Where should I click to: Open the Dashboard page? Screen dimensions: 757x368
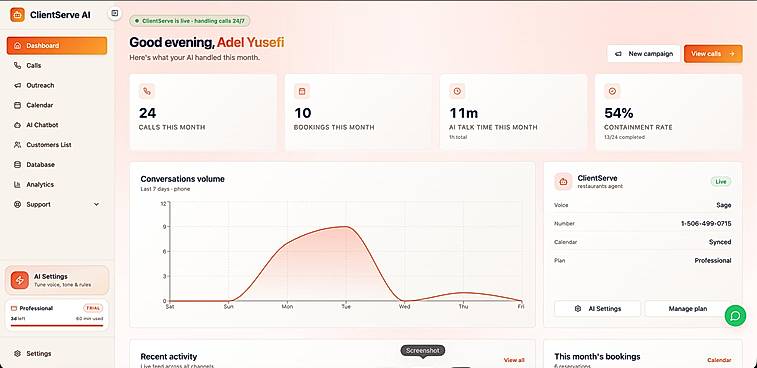[x=57, y=45]
